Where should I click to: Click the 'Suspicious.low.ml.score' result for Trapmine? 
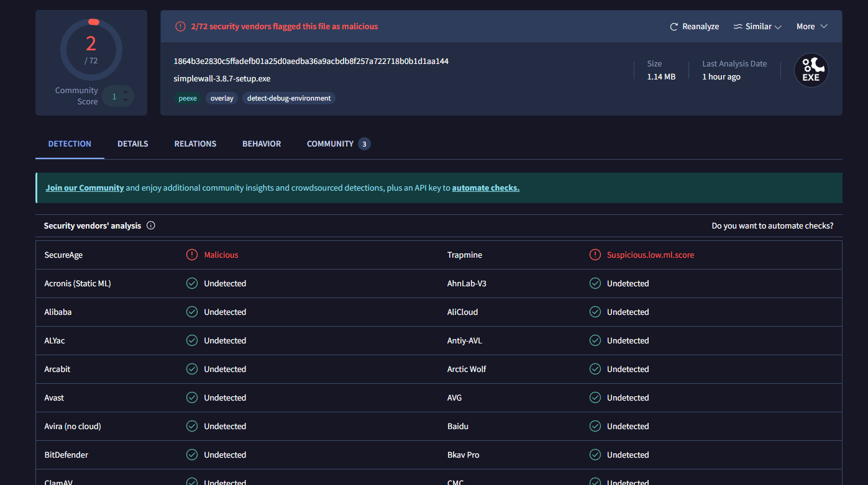pos(651,255)
